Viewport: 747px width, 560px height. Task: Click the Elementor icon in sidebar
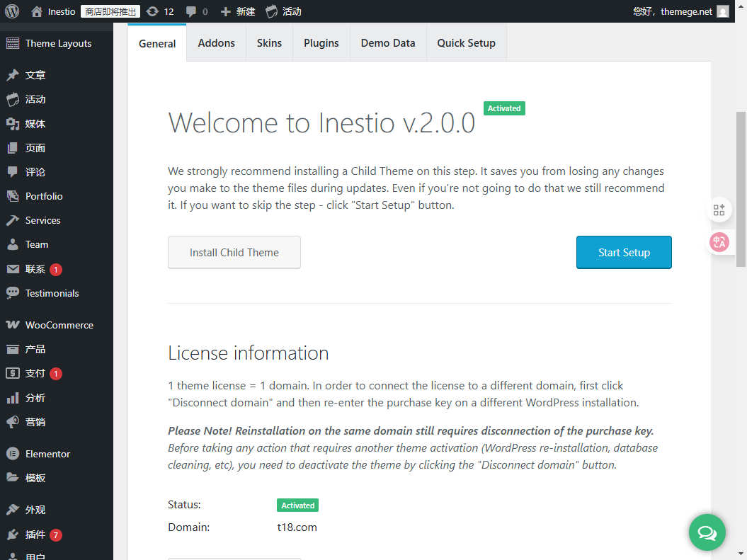(x=13, y=454)
